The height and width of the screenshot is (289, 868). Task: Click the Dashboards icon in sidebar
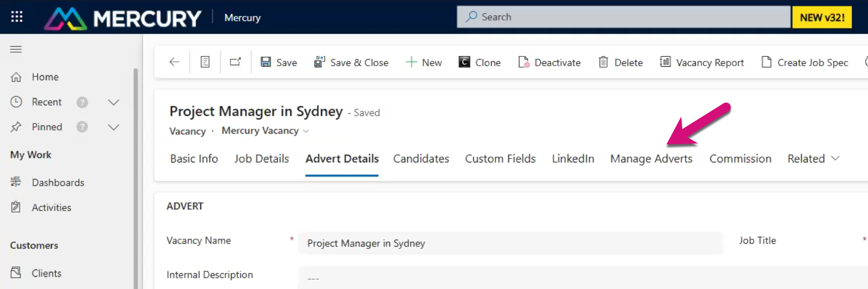click(x=16, y=182)
